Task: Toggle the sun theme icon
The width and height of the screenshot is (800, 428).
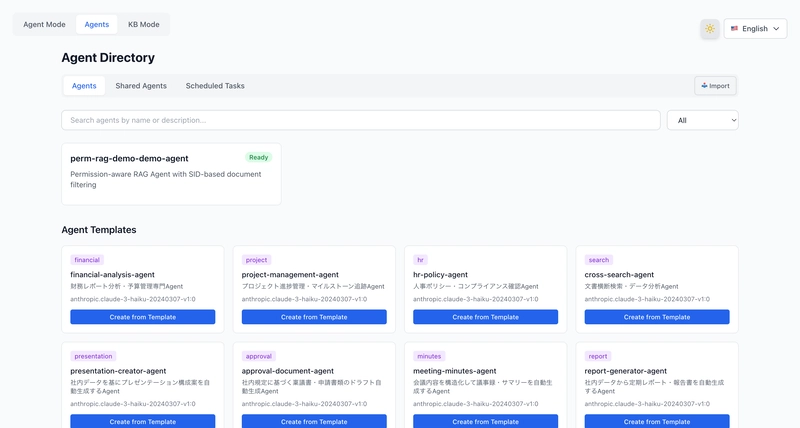Action: tap(710, 29)
